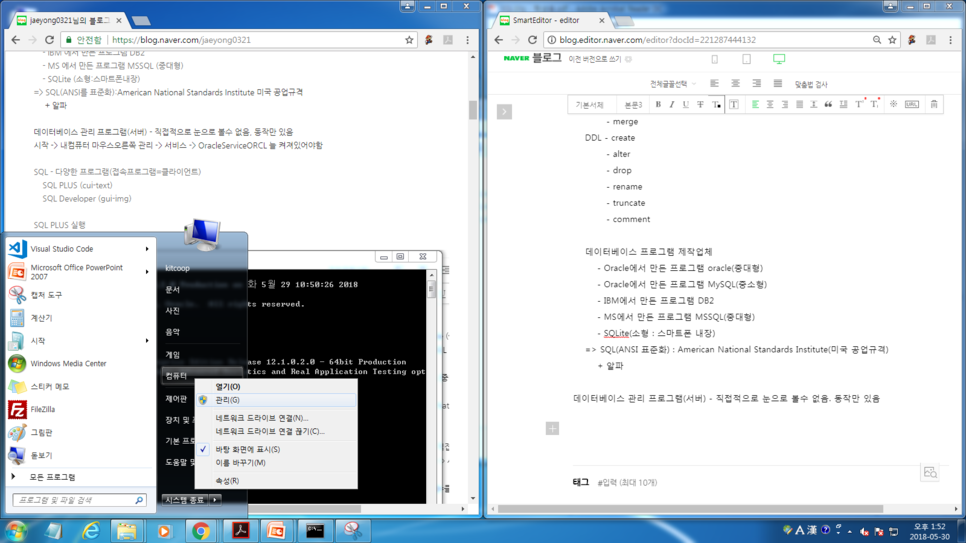Image resolution: width=966 pixels, height=543 pixels.
Task: Click Start menu search box 프로그램 및 파일 검색
Action: [x=79, y=500]
